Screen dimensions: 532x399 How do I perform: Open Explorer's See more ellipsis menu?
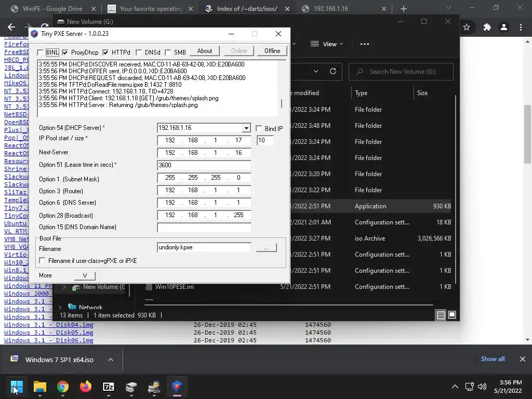[x=364, y=44]
